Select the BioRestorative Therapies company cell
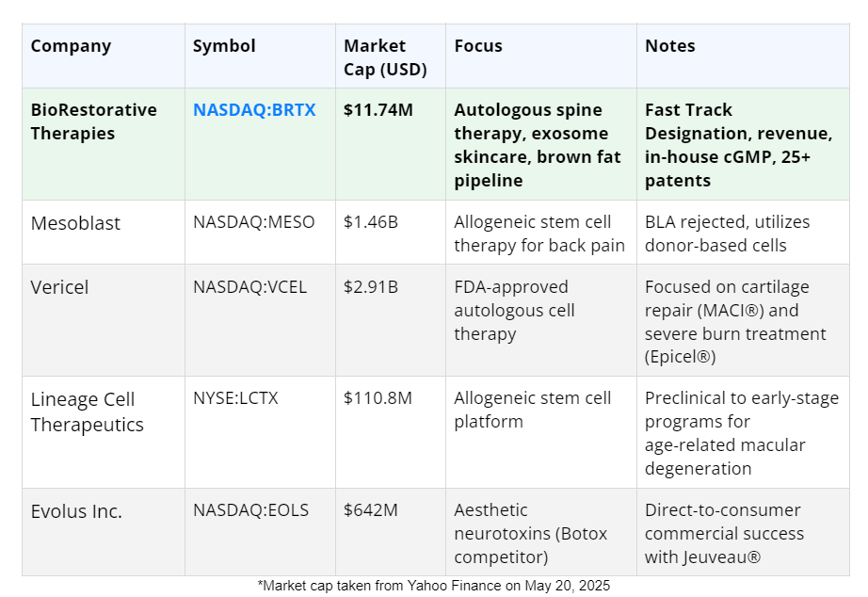Viewport: 868px width, 597px height. (x=93, y=121)
